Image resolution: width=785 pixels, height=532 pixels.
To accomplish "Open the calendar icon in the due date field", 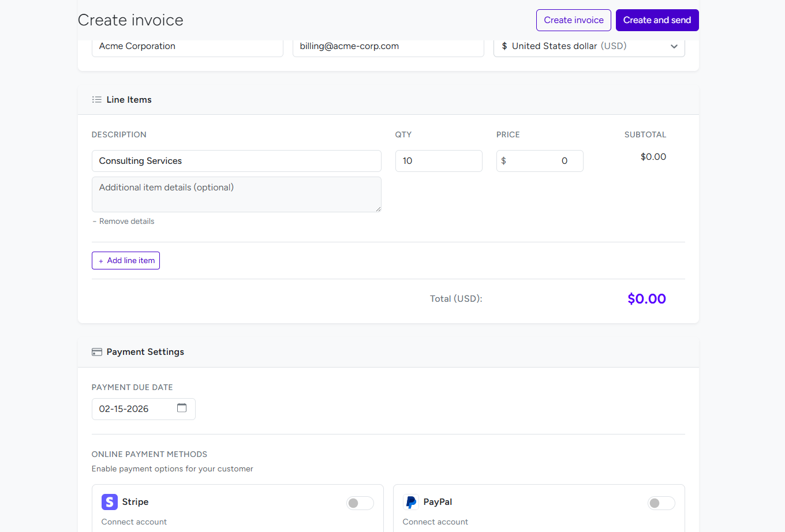I will tap(182, 407).
